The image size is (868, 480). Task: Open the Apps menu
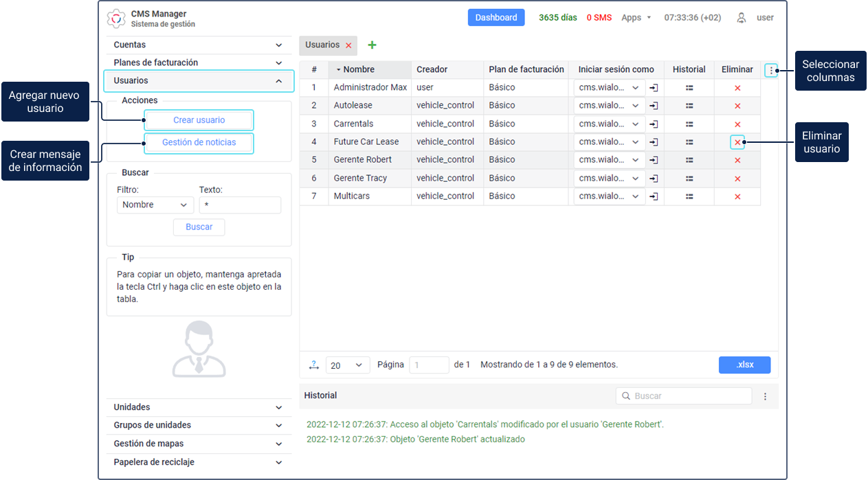[636, 18]
